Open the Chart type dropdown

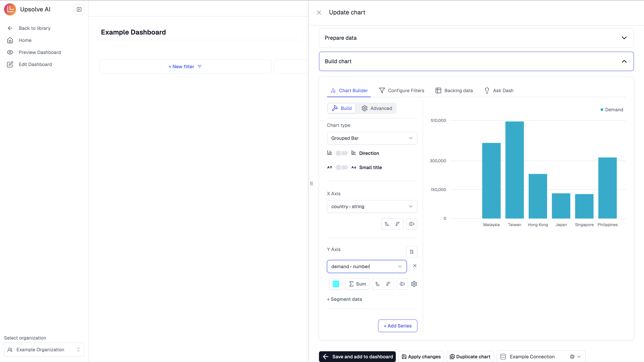(x=372, y=138)
